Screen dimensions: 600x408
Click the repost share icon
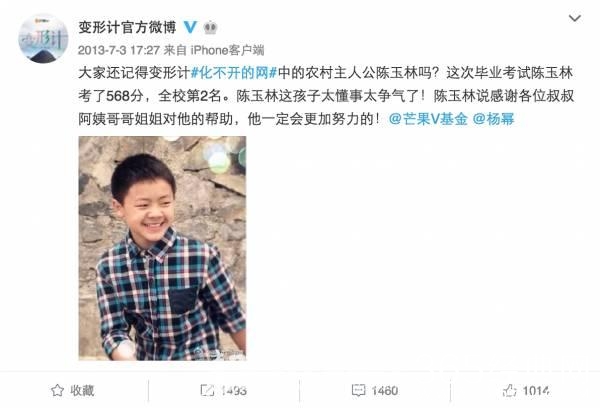207,390
